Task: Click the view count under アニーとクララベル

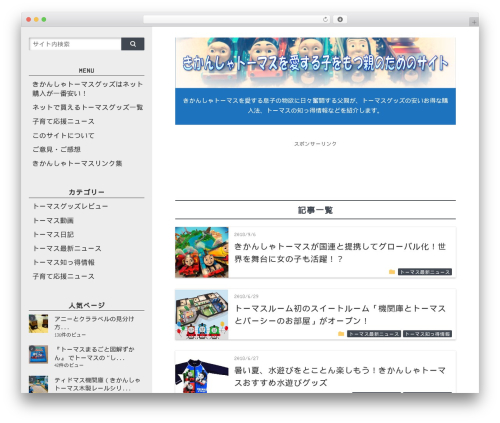Action: tap(70, 335)
